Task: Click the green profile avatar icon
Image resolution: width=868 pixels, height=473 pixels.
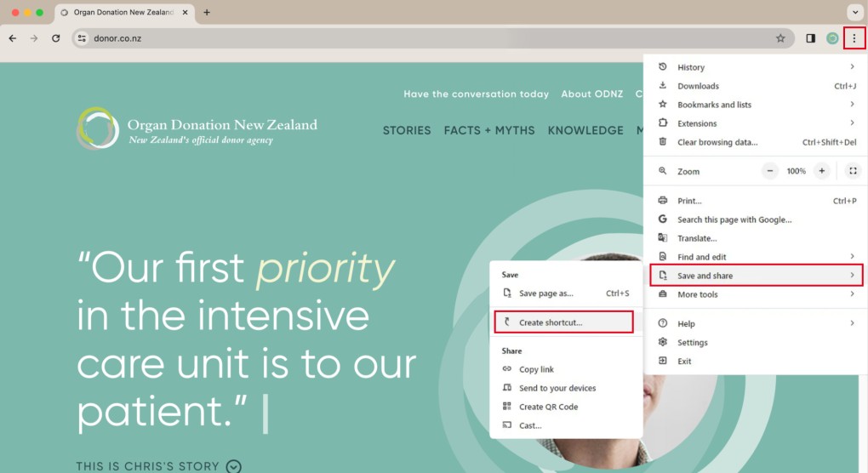Action: (832, 38)
